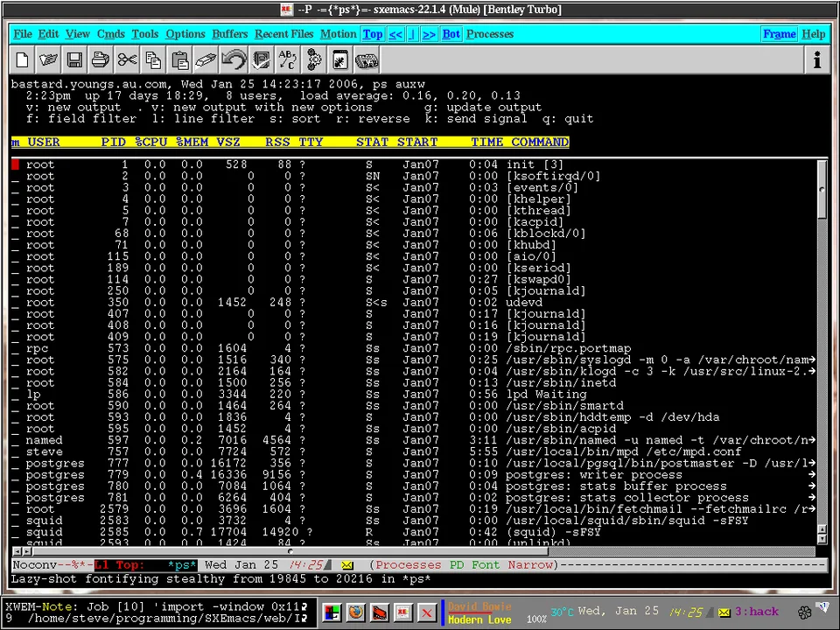Jump to Bot of buffer button

(451, 34)
